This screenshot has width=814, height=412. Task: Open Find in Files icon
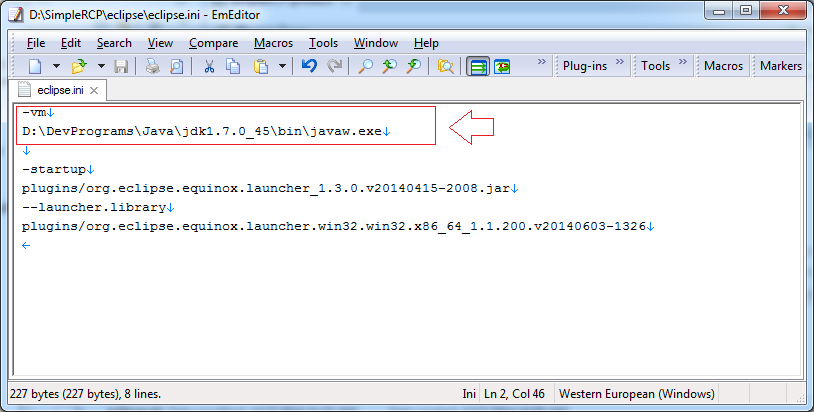tap(445, 66)
